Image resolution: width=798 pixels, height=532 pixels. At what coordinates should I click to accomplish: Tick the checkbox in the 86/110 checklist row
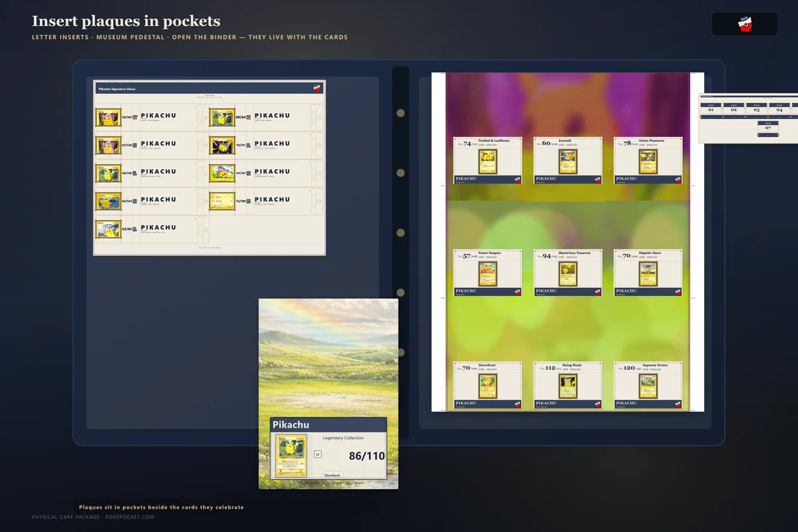coord(205,174)
